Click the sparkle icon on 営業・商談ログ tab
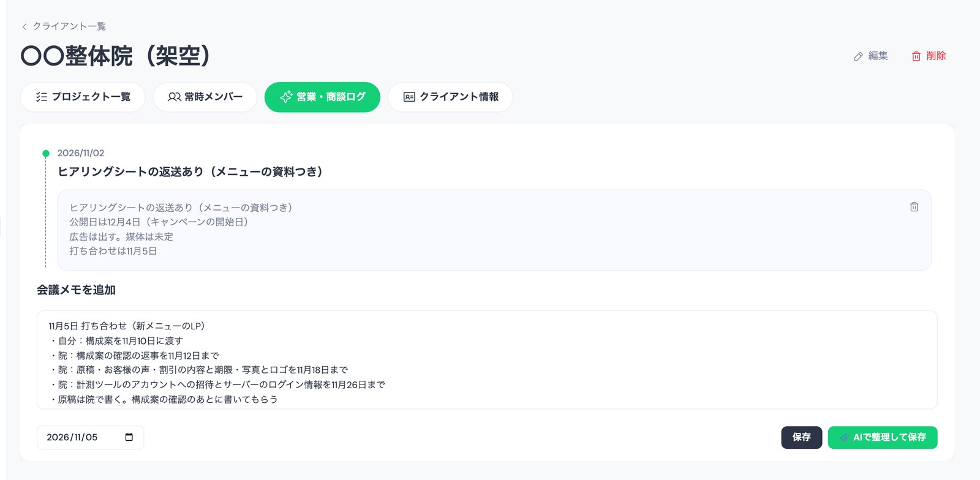 286,97
